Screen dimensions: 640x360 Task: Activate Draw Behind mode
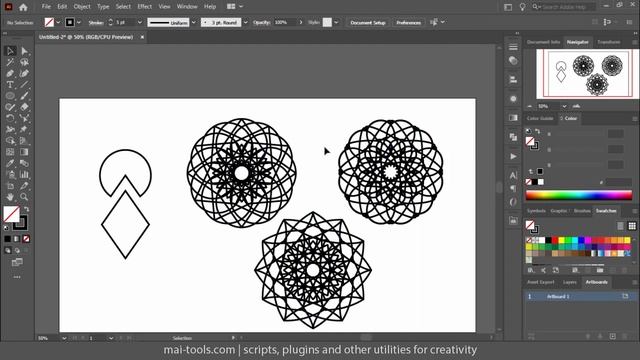point(17,250)
